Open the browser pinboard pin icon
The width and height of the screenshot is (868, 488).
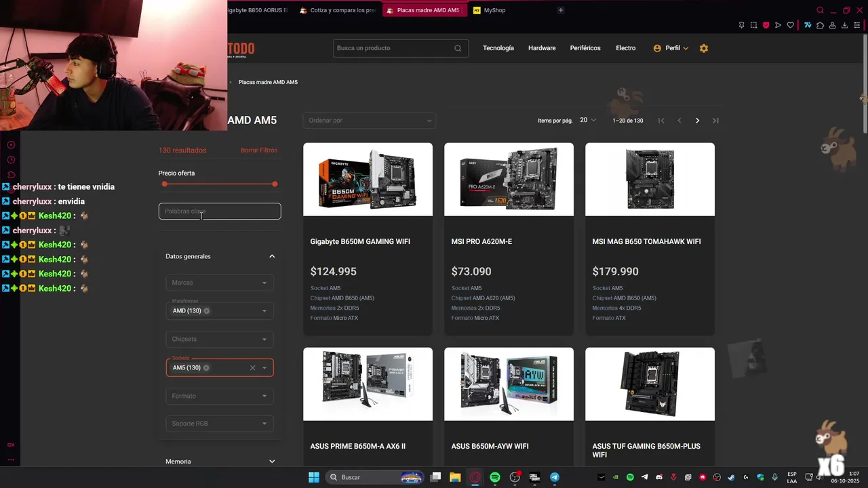(741, 26)
